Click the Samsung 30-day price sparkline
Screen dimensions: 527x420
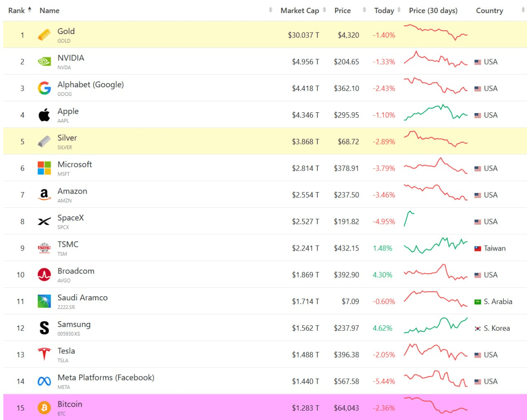pos(436,325)
